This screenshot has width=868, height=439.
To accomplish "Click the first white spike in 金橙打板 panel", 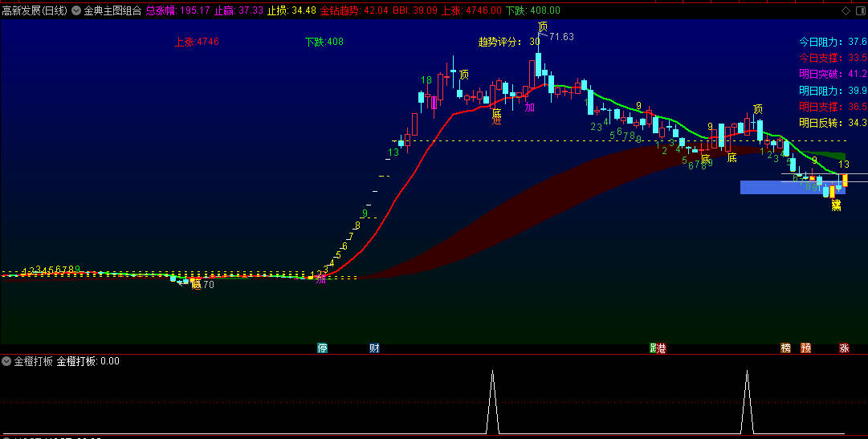I will [493, 401].
